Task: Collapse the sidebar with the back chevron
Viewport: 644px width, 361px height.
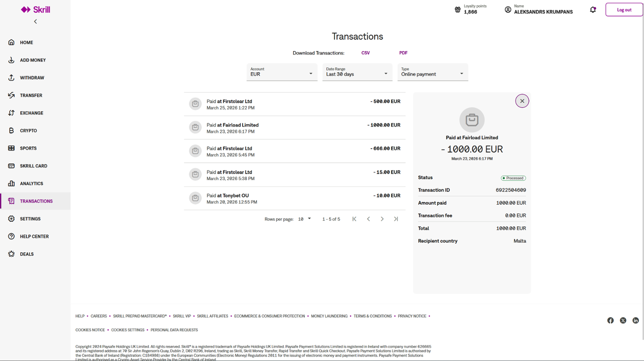Action: click(x=36, y=21)
